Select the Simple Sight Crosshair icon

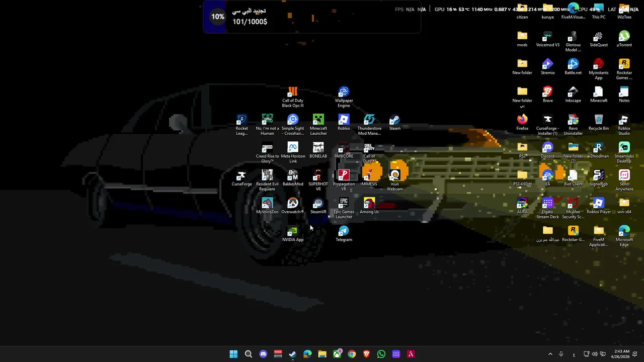(x=293, y=125)
